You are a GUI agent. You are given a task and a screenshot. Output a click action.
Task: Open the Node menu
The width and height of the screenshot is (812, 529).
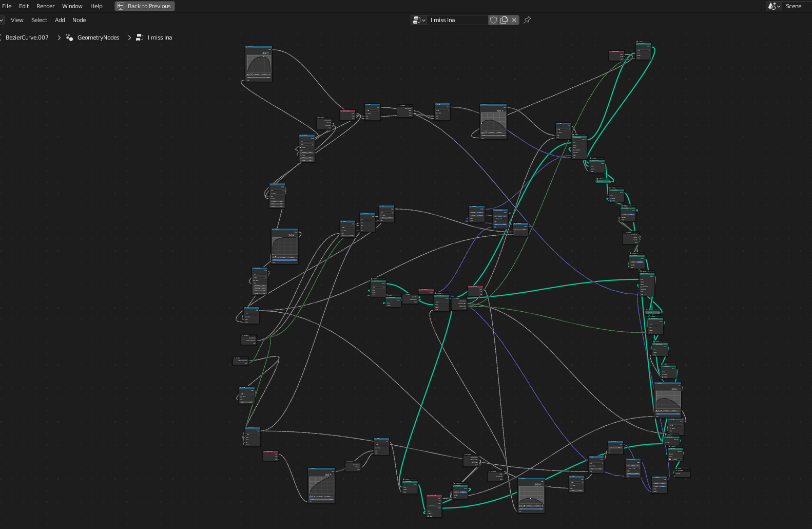pyautogui.click(x=79, y=20)
